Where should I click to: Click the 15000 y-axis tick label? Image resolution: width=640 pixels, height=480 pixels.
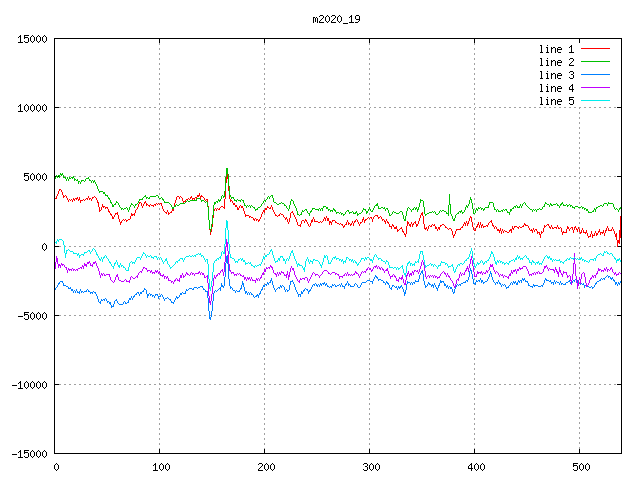point(32,39)
